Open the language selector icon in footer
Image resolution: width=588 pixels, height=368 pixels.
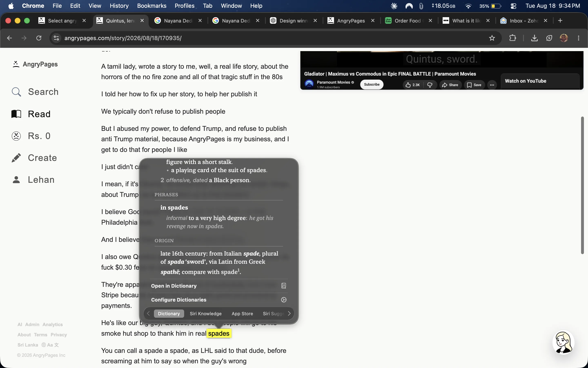tap(50, 345)
